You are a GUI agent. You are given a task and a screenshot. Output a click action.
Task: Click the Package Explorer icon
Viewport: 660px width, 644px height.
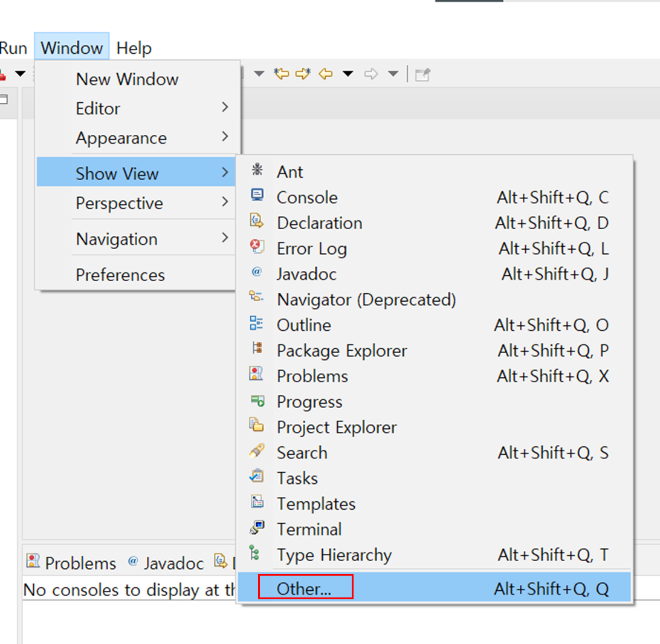pyautogui.click(x=257, y=348)
